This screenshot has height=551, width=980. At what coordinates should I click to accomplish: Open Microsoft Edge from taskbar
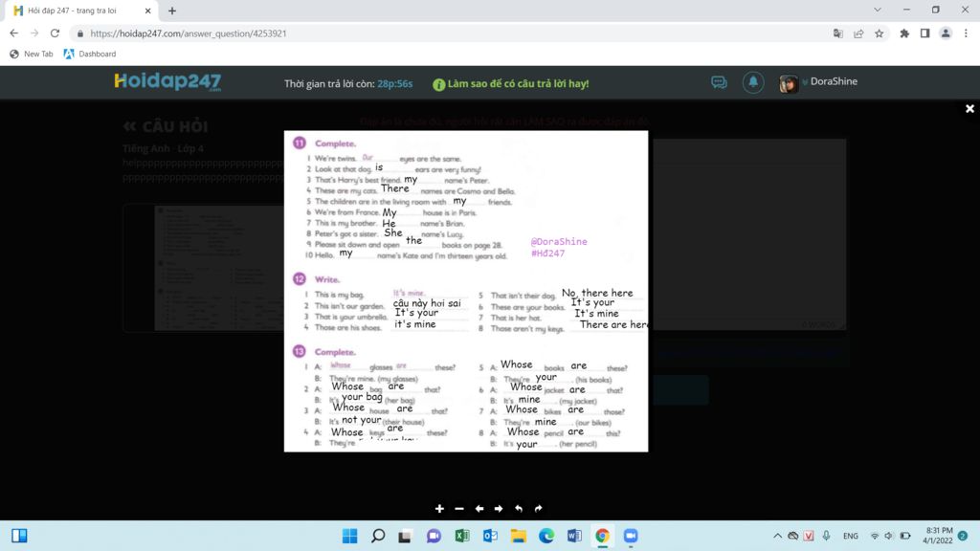546,536
